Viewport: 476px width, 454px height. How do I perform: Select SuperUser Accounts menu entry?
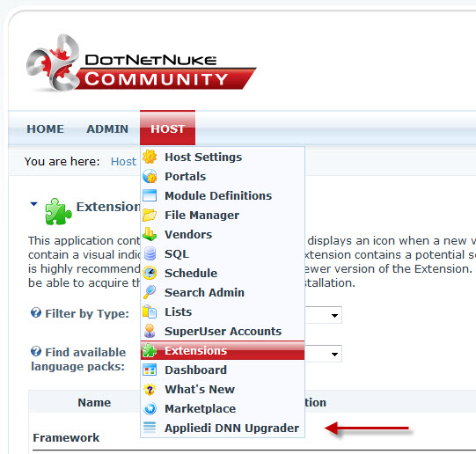coord(223,331)
